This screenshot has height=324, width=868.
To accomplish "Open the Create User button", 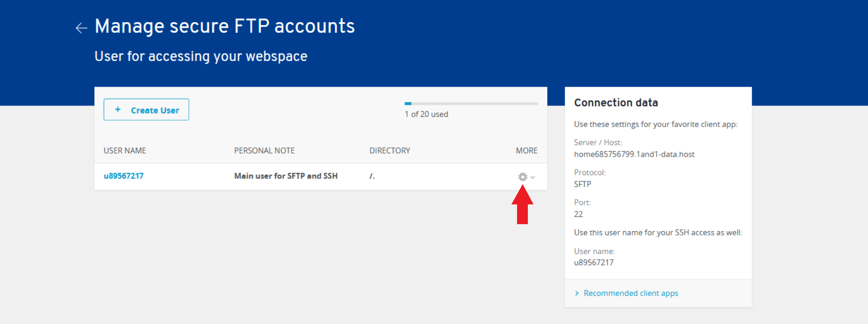I will click(146, 109).
